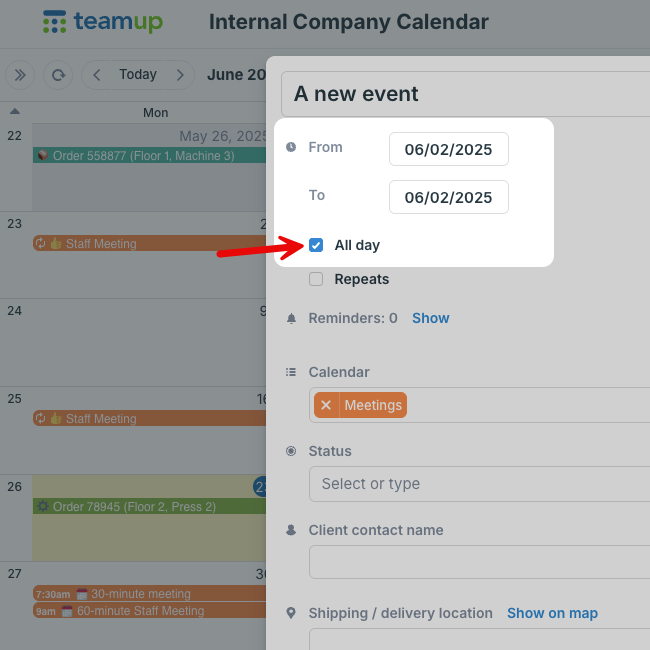
Task: Enable the Repeats checkbox
Action: (x=316, y=279)
